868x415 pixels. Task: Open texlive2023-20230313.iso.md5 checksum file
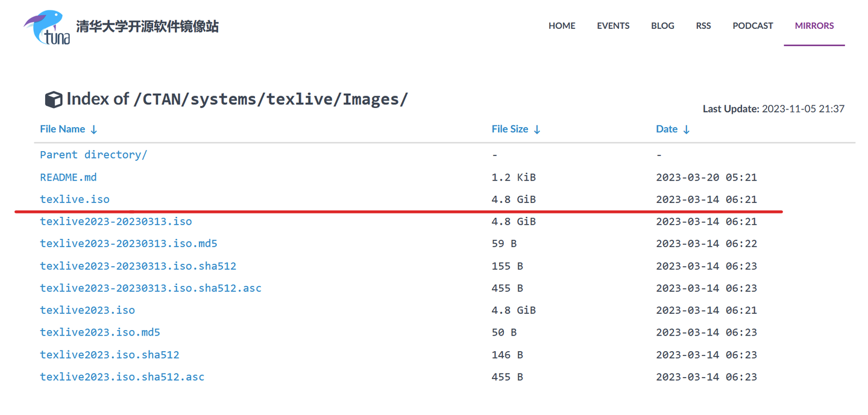(x=128, y=244)
